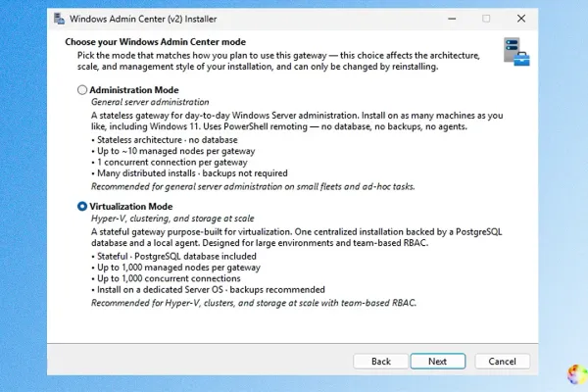Click 'Recommended for general server administration' note

click(253, 186)
